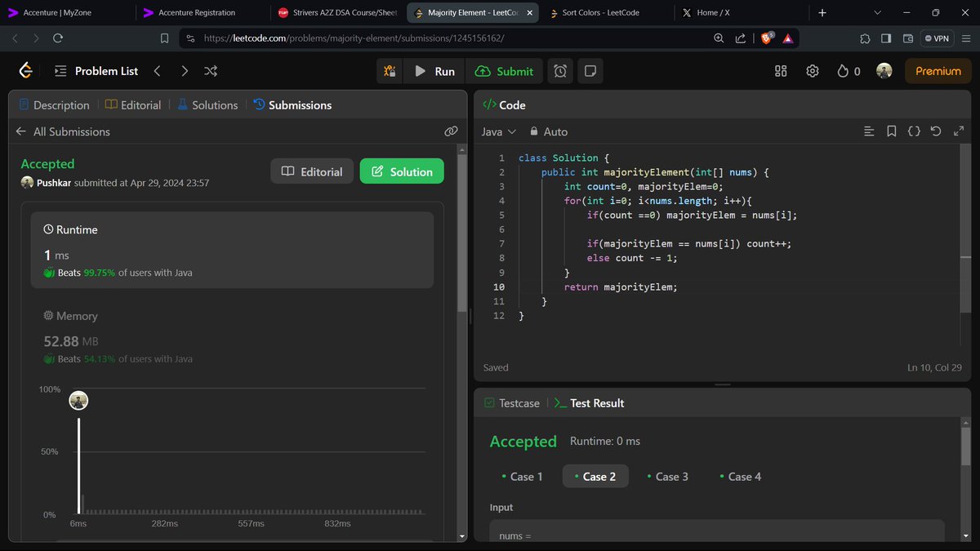The width and height of the screenshot is (980, 551).
Task: Open the timer alarm clock icon
Action: pyautogui.click(x=560, y=71)
